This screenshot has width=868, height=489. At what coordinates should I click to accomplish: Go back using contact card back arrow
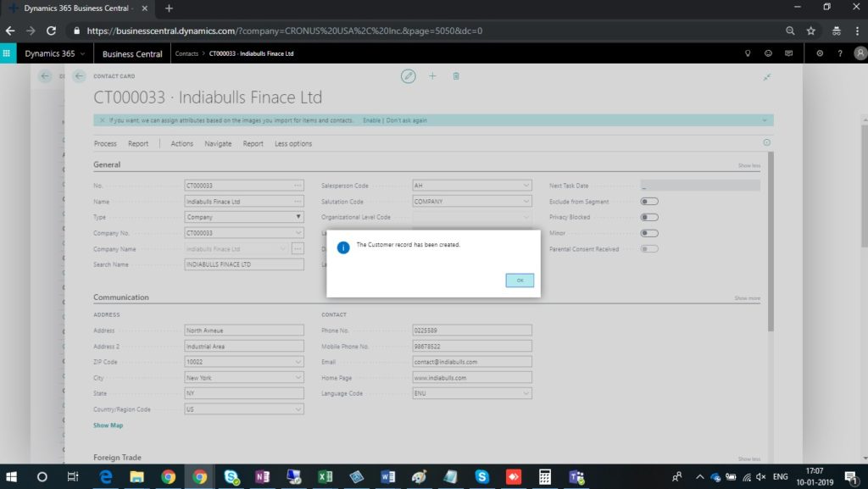click(x=79, y=76)
